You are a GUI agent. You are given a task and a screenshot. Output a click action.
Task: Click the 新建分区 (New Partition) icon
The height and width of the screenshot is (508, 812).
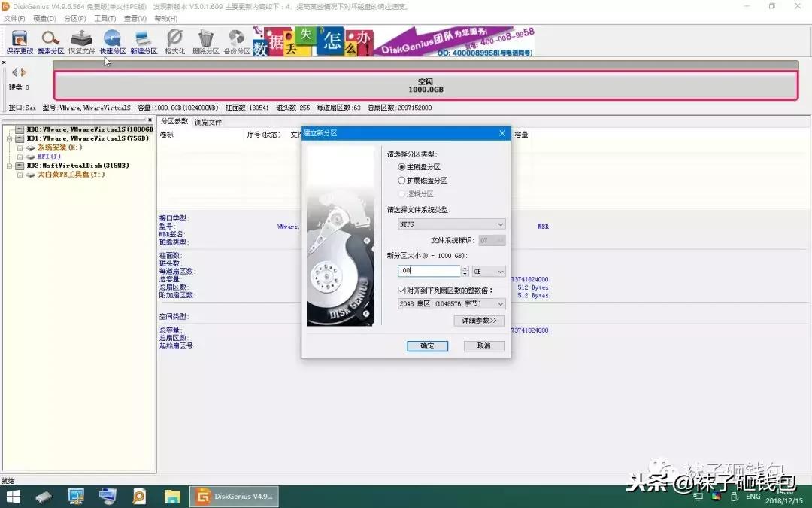point(145,41)
